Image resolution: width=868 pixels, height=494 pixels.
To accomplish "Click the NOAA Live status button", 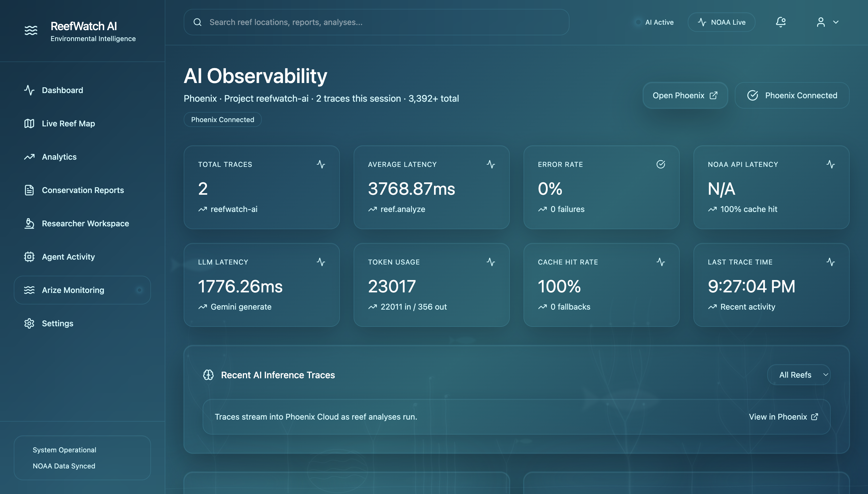I will pos(722,22).
